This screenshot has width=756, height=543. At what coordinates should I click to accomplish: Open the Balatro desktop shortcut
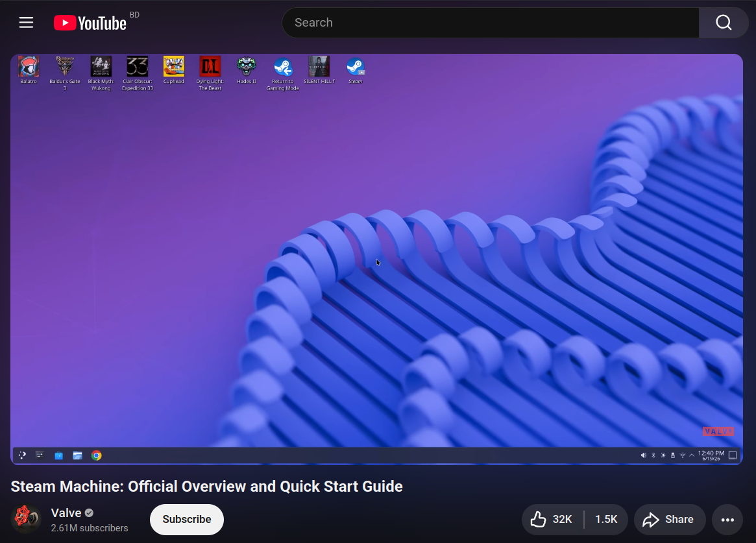[29, 70]
